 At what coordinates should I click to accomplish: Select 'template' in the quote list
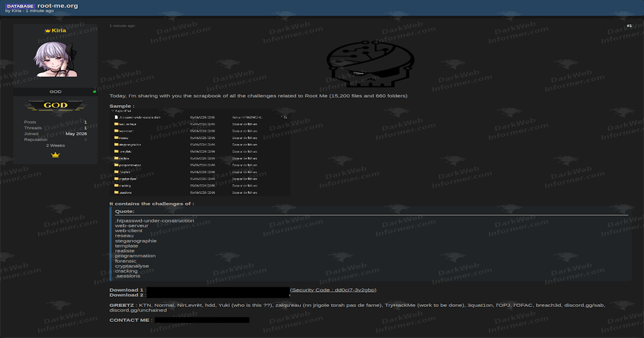127,246
